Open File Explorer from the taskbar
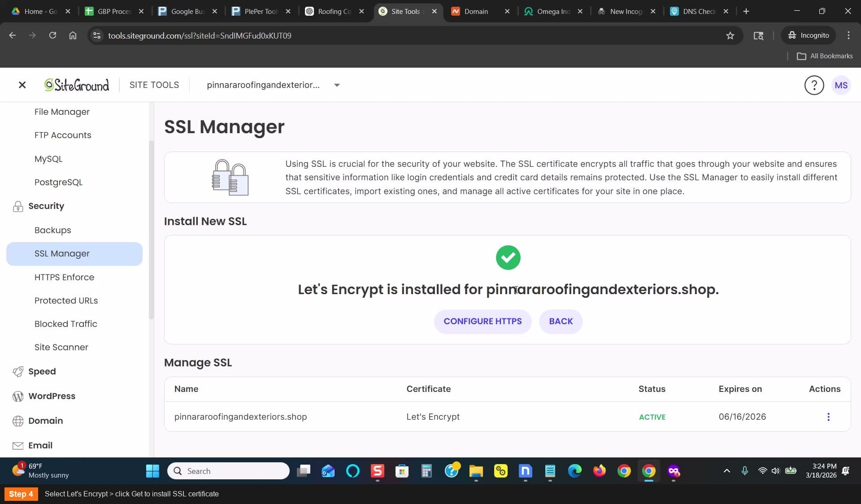Viewport: 861px width, 504px height. (476, 471)
